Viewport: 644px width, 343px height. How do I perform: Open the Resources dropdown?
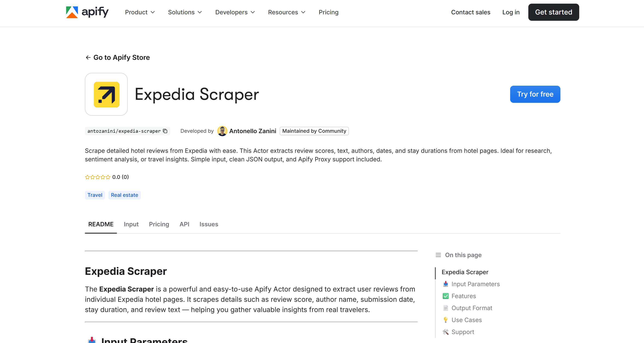coord(286,12)
